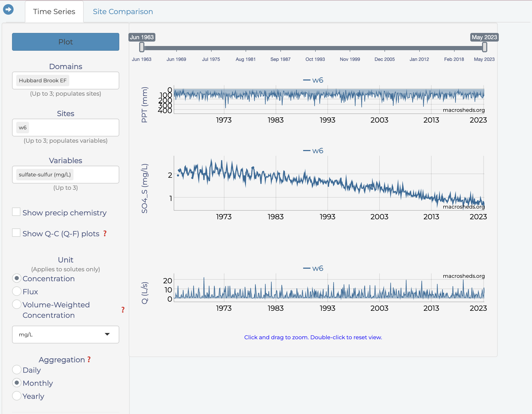The width and height of the screenshot is (532, 414).
Task: Open help via question mark beside Show Q-C plots
Action: pos(105,234)
